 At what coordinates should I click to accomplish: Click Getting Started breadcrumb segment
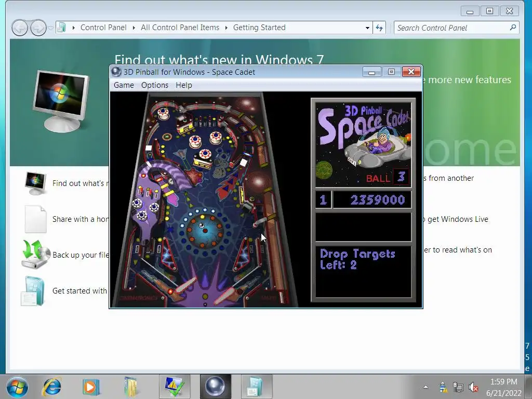click(x=259, y=28)
